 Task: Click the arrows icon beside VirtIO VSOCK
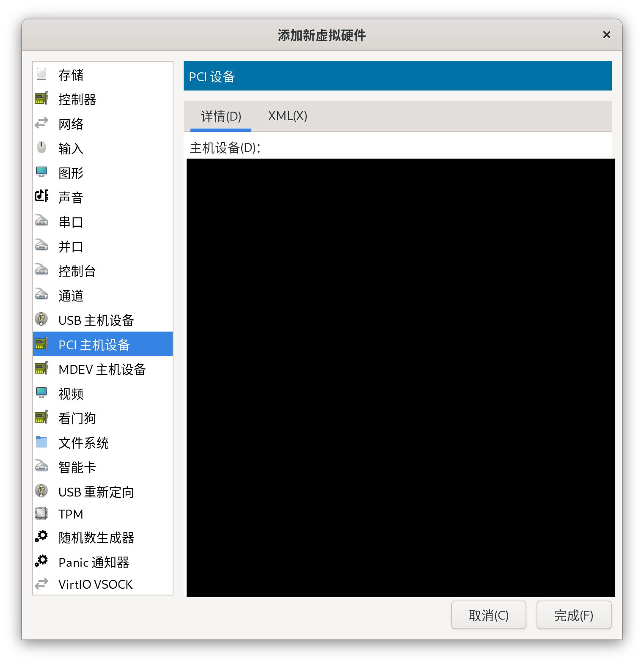click(41, 584)
